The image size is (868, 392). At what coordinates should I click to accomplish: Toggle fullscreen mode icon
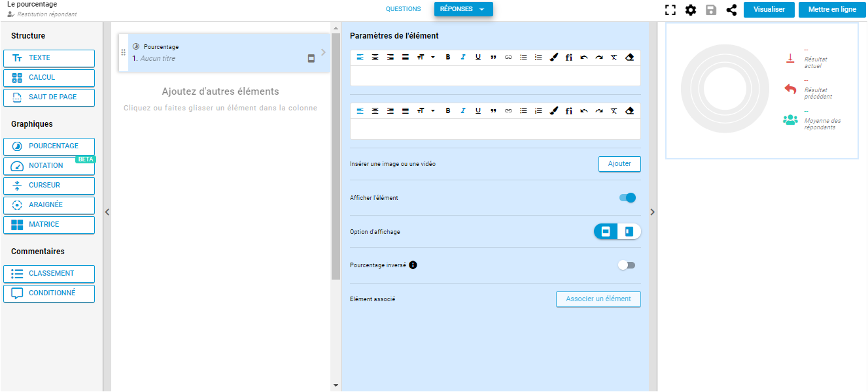670,10
